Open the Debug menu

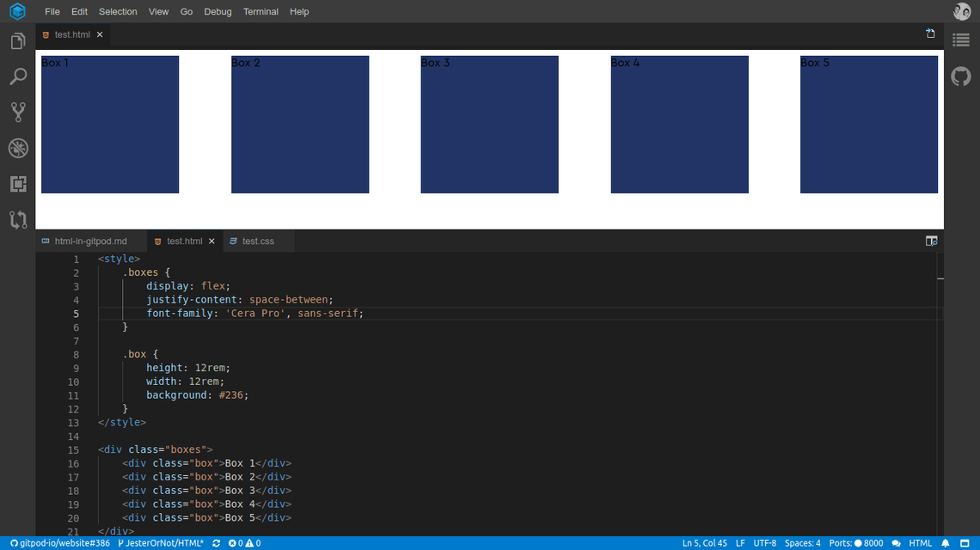click(217, 11)
